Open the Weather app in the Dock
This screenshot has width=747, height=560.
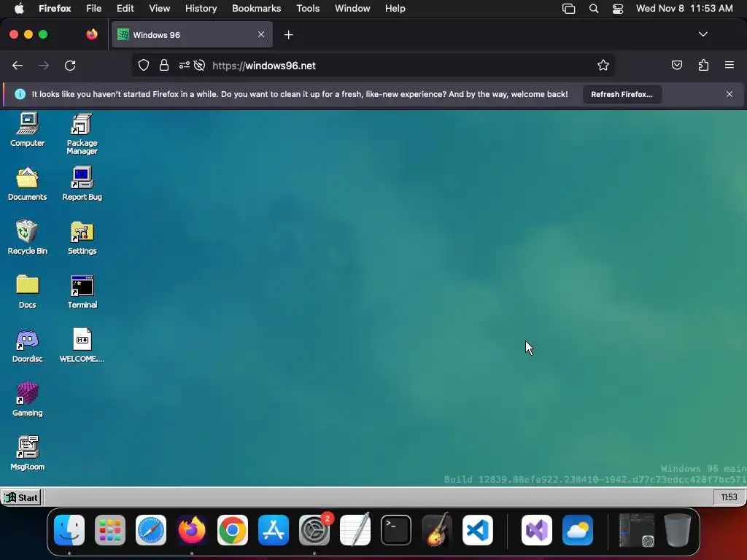point(578,530)
